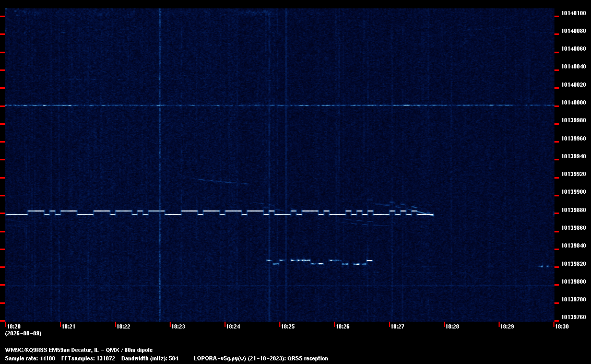Click the WM9C/KQ9RSS station description line
The width and height of the screenshot is (591, 364).
(x=79, y=350)
